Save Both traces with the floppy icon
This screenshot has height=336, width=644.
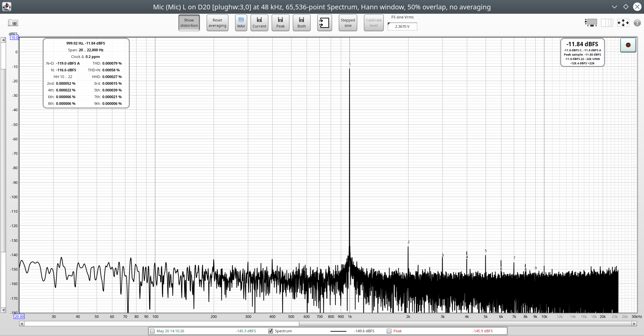[302, 23]
